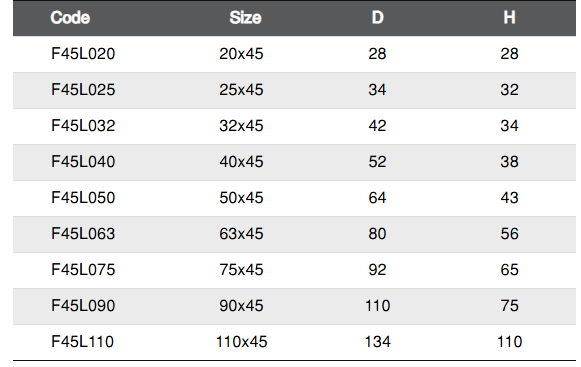
Task: Select product code F45L040
Action: (x=83, y=162)
